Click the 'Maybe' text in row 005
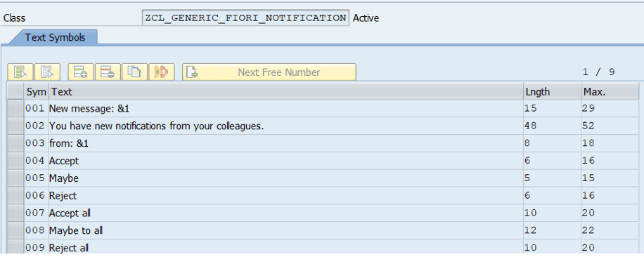This screenshot has height=257, width=644. pyautogui.click(x=64, y=178)
